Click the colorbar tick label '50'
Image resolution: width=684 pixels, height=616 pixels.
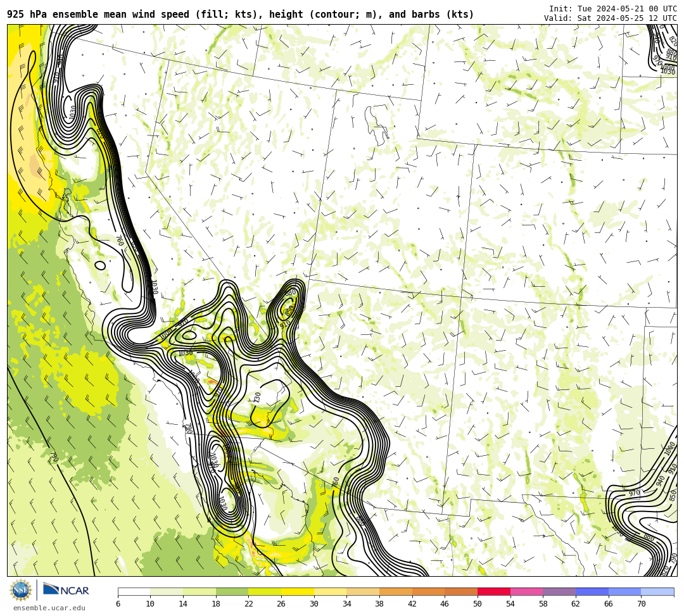(x=478, y=604)
